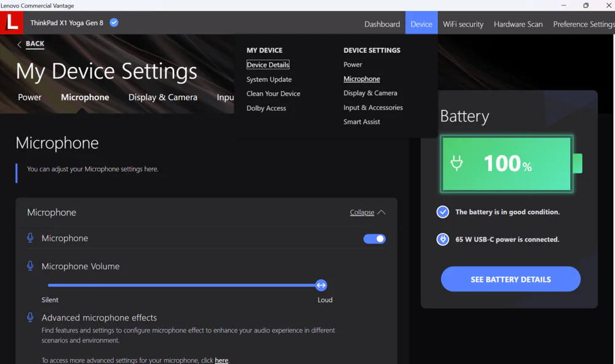Image resolution: width=615 pixels, height=364 pixels.
Task: Switch to Display & Camera tab
Action: [x=163, y=97]
